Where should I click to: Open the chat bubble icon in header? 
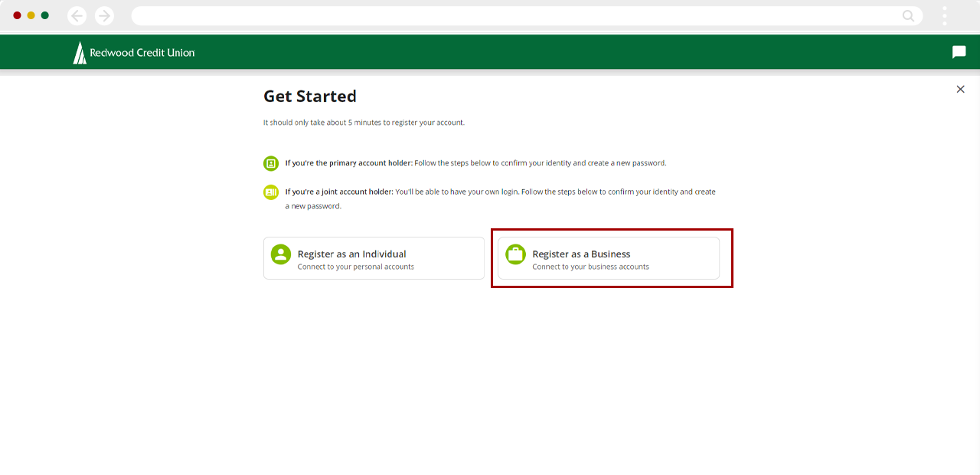click(959, 52)
